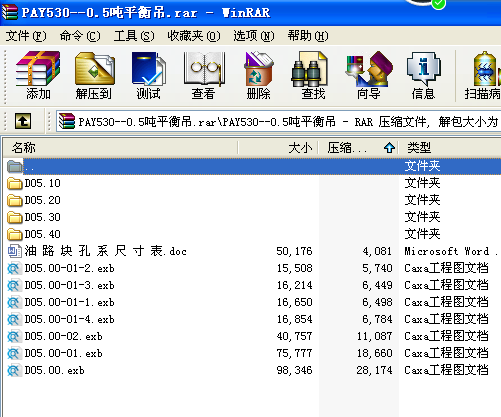Screen dimensions: 501x417
Task: Click size value 98,346
Action: click(294, 370)
